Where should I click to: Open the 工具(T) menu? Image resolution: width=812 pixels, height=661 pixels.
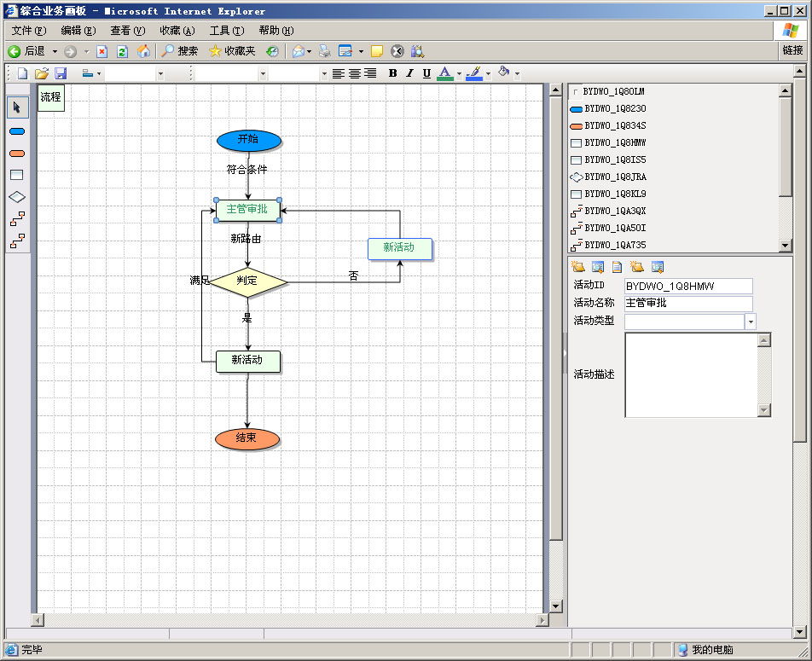coord(226,31)
